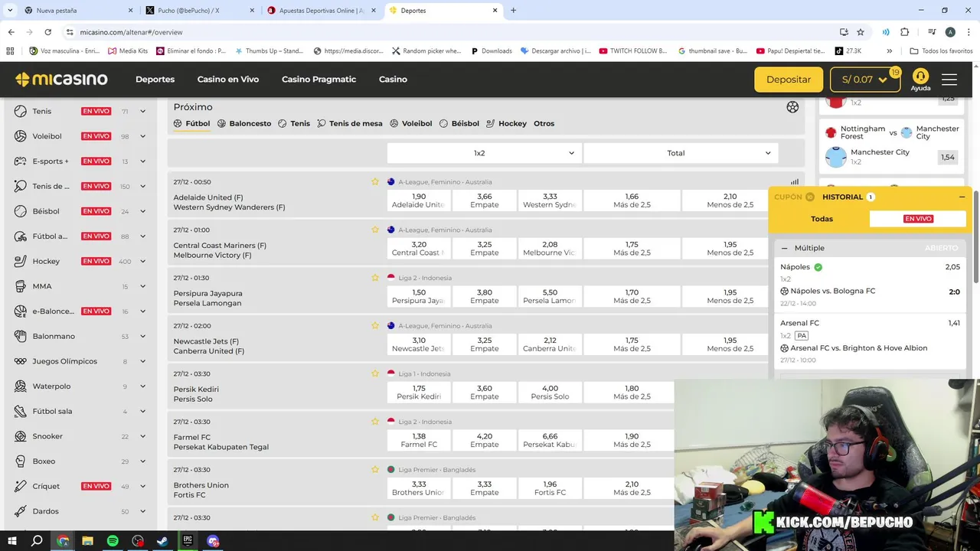Favorite the Adelaide United match star
The image size is (980, 551).
[x=375, y=182]
